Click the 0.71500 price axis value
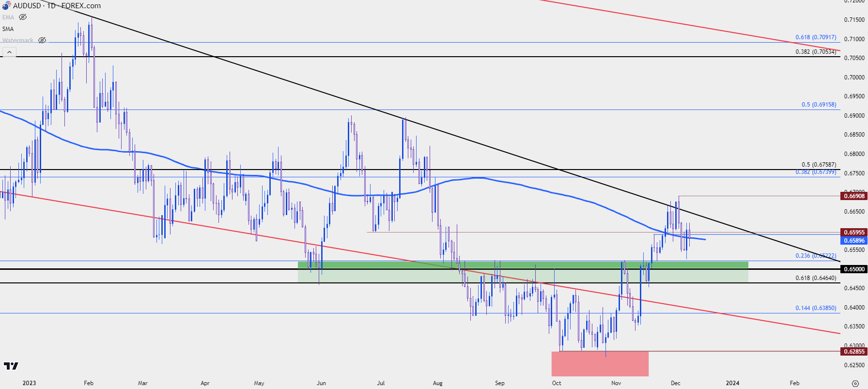The width and height of the screenshot is (868, 389). (x=854, y=20)
